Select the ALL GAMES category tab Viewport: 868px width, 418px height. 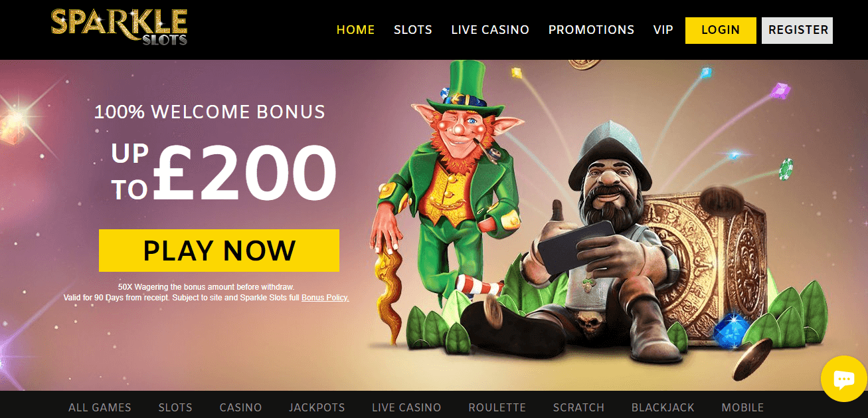100,407
